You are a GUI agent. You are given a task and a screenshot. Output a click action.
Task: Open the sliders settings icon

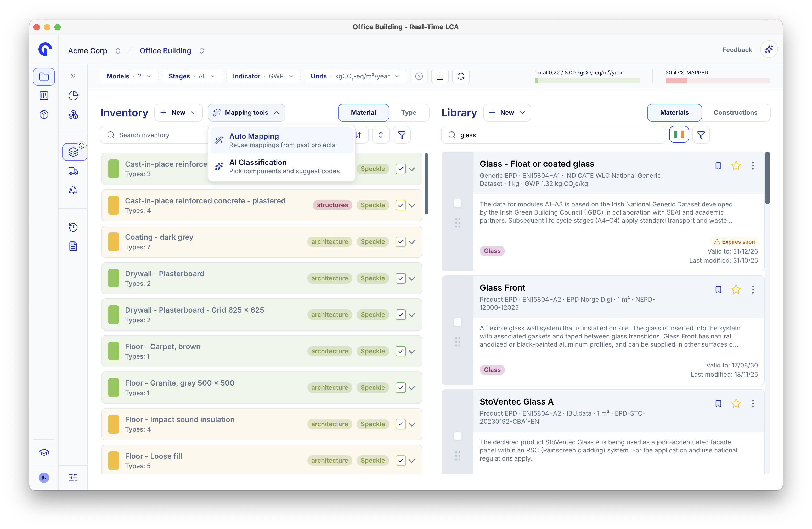(x=73, y=478)
